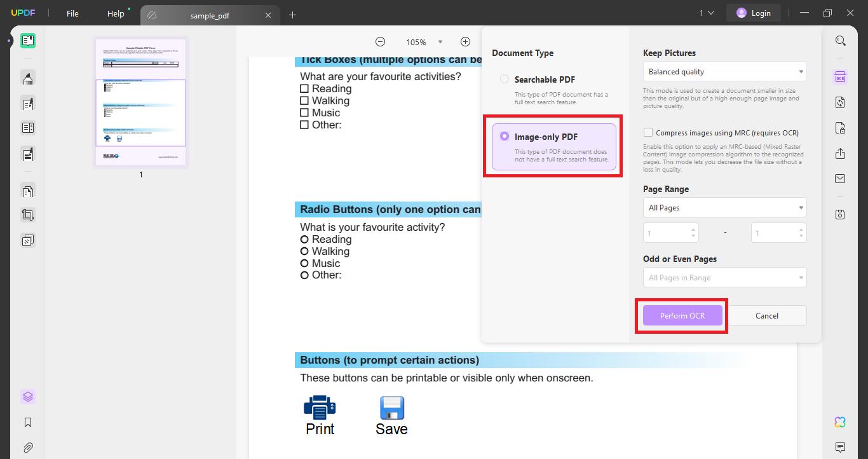Enable Compress images using MRC checkbox

(x=648, y=132)
